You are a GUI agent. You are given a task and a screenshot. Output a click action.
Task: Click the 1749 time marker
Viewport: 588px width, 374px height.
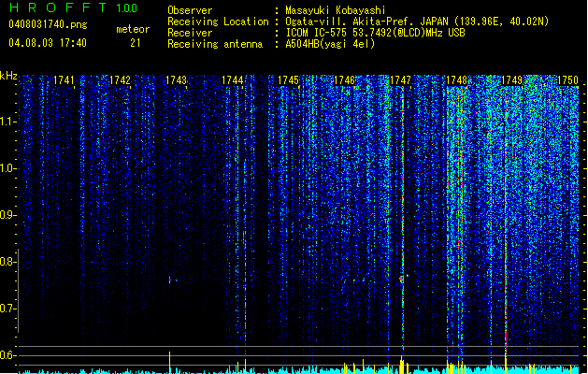tap(512, 80)
